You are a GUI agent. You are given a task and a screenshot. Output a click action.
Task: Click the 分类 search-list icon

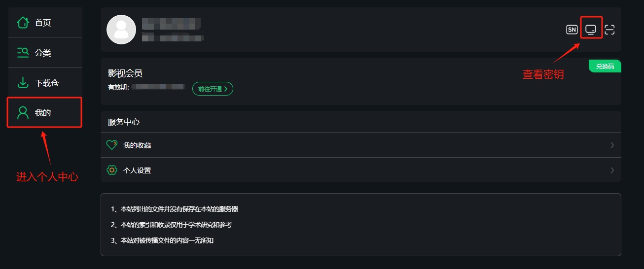click(23, 53)
